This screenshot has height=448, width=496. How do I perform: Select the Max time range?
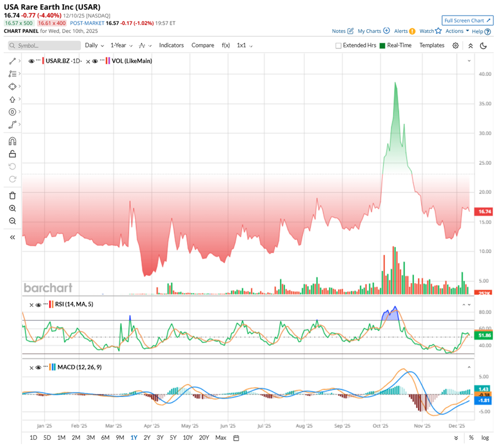221,438
